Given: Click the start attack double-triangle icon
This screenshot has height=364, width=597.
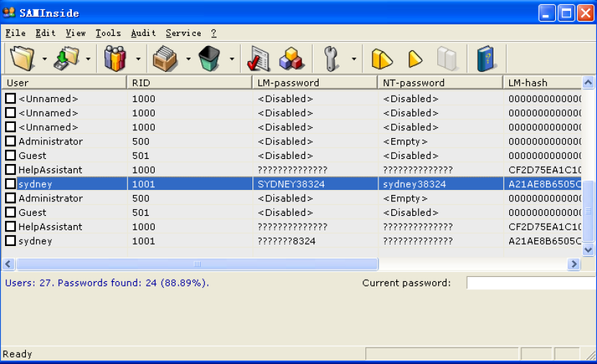Looking at the screenshot, I should (x=382, y=59).
